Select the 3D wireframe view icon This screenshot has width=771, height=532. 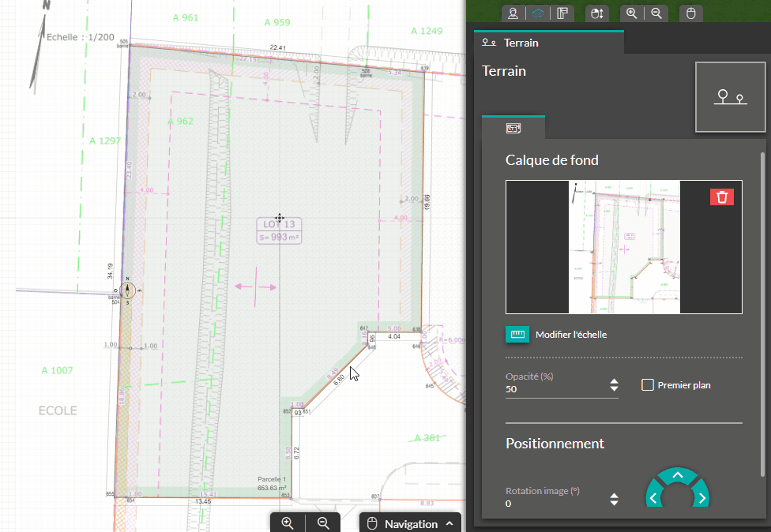tap(538, 13)
